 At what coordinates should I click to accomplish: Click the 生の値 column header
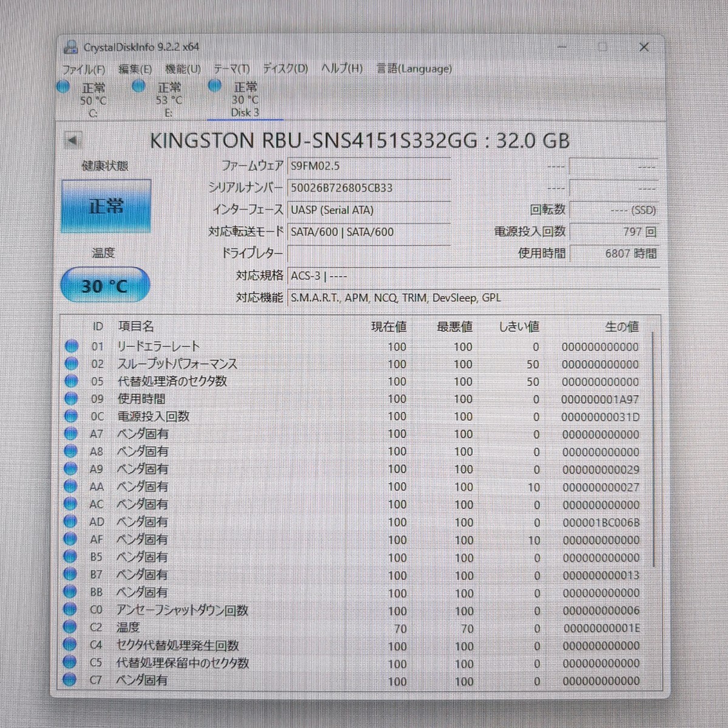622,326
